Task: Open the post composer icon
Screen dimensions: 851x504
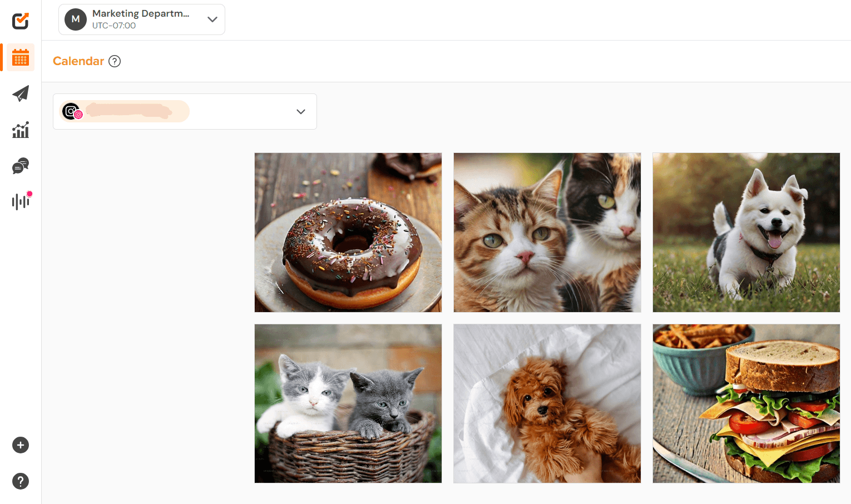Action: [20, 21]
